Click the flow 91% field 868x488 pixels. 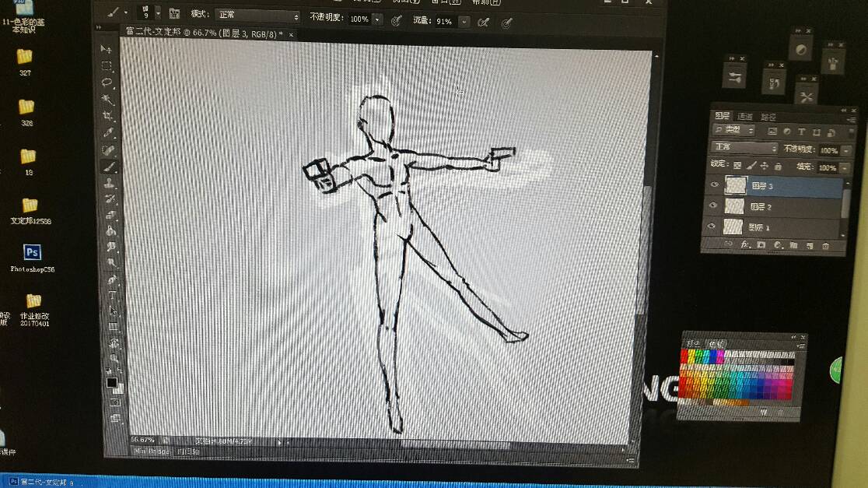(445, 22)
